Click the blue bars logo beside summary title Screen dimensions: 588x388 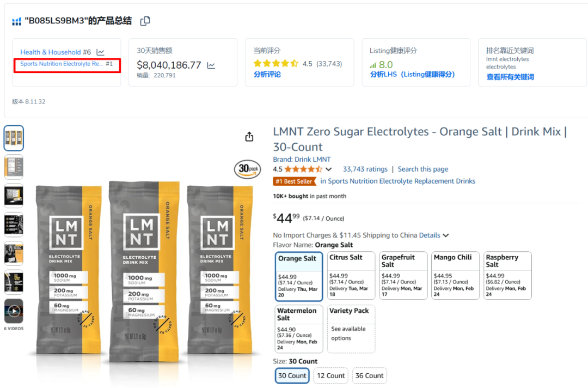(x=16, y=22)
